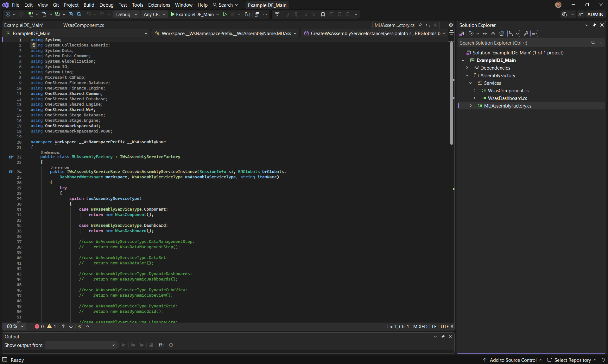Click the pending changes filter clock icon
This screenshot has width=608, height=364.
pyautogui.click(x=471, y=34)
